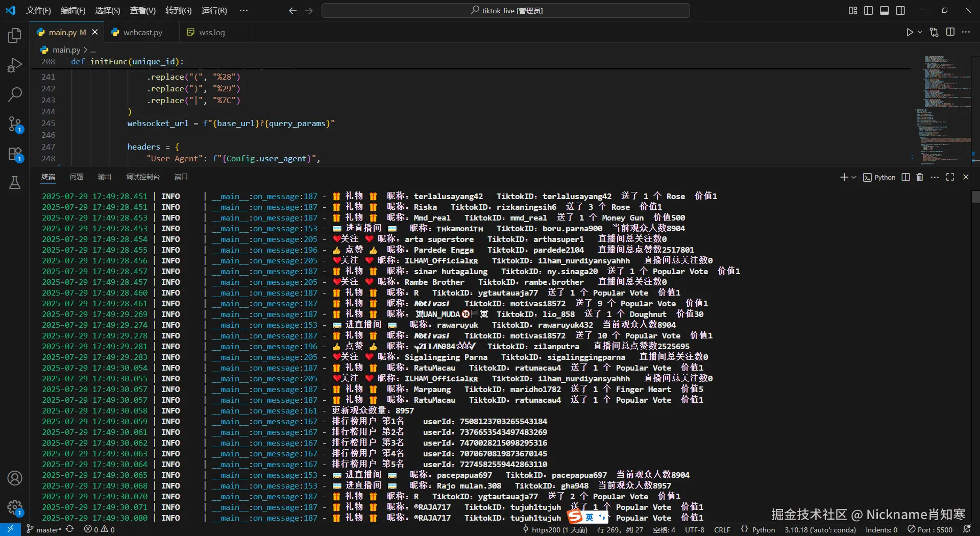Expand the run Python file dropdown arrow

click(920, 32)
